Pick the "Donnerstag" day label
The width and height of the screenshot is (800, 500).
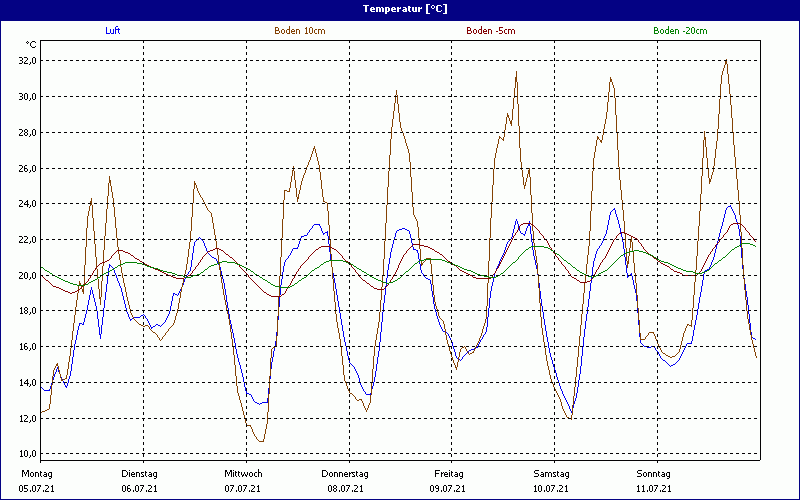pyautogui.click(x=345, y=473)
